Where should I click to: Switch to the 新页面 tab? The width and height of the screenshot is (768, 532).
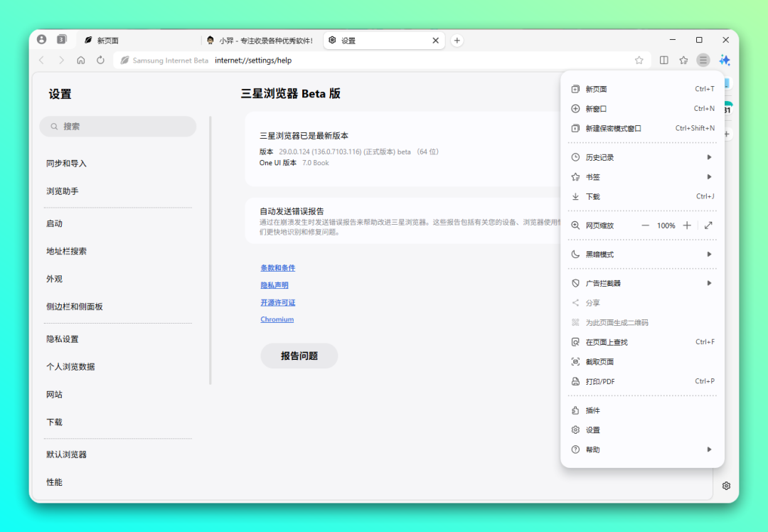pyautogui.click(x=135, y=41)
